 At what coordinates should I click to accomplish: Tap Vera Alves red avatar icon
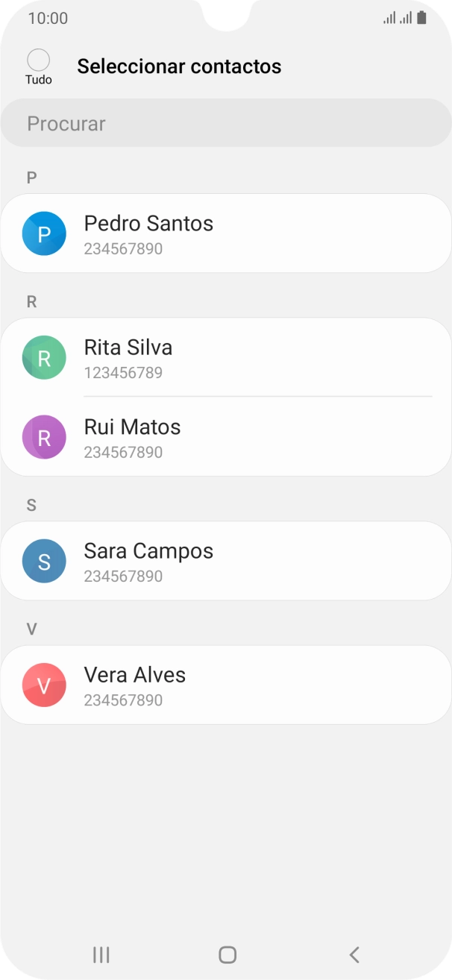(44, 684)
